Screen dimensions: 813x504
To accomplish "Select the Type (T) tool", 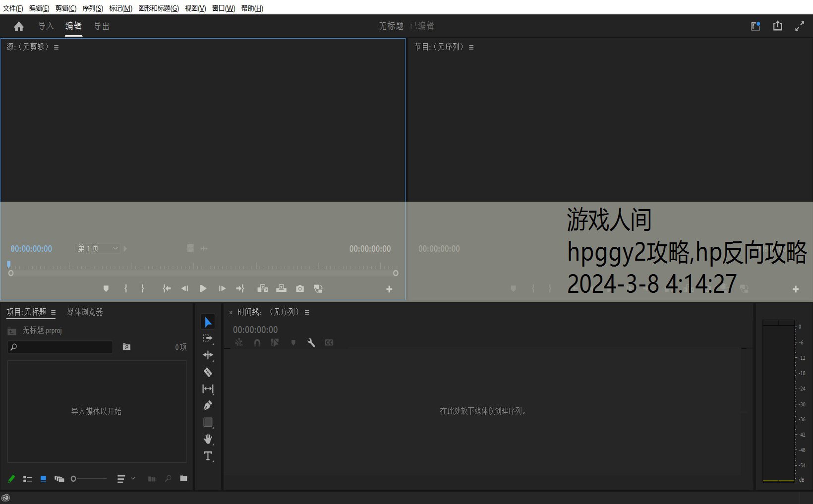I will 208,456.
